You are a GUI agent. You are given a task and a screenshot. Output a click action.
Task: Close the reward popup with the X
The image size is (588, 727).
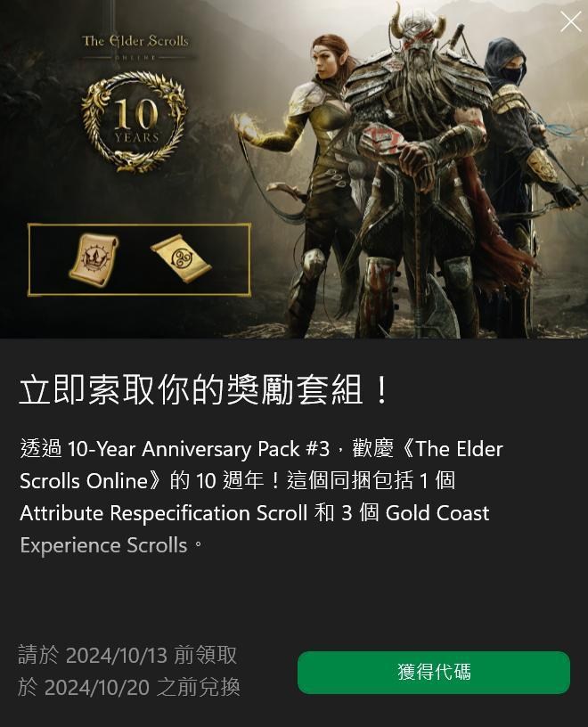coord(570,21)
